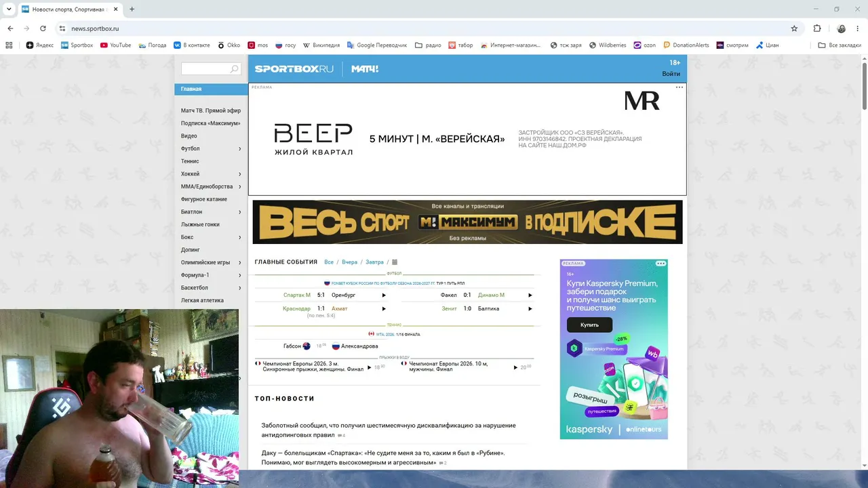Viewport: 868px width, 488px height.
Task: Open ad options dots on Kaspersky banner
Action: coord(661,263)
